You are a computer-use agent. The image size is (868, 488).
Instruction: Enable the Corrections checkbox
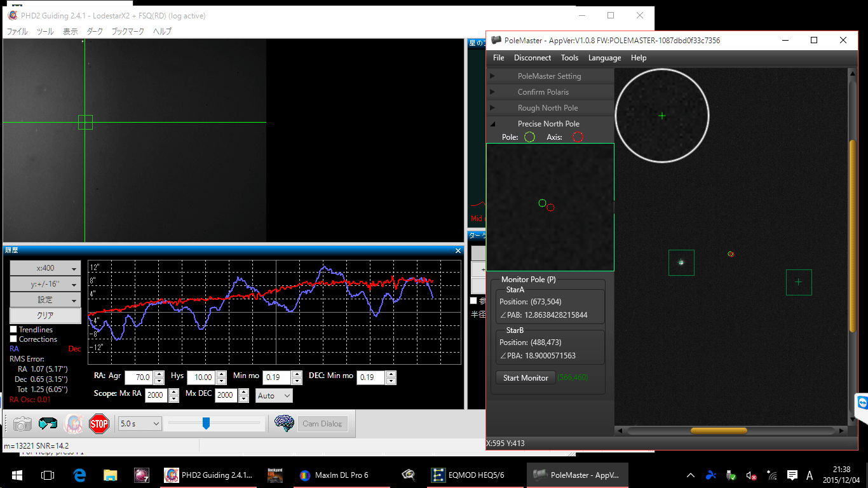(13, 339)
